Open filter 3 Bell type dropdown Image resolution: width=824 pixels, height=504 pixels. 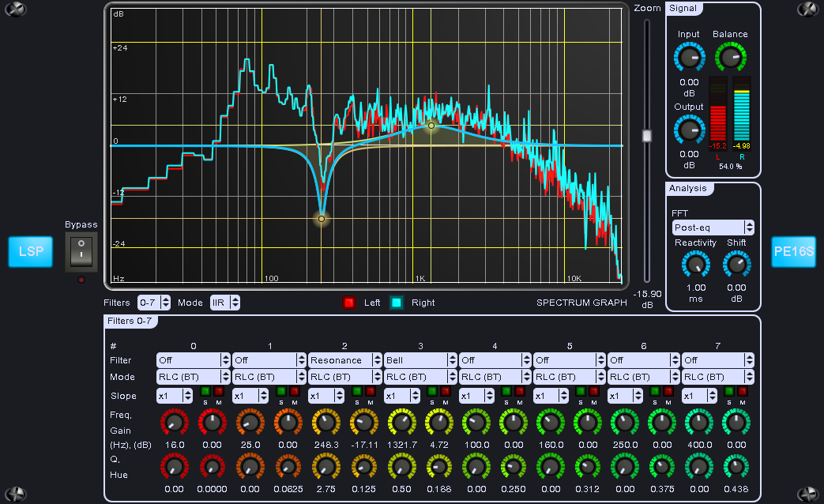click(x=420, y=360)
